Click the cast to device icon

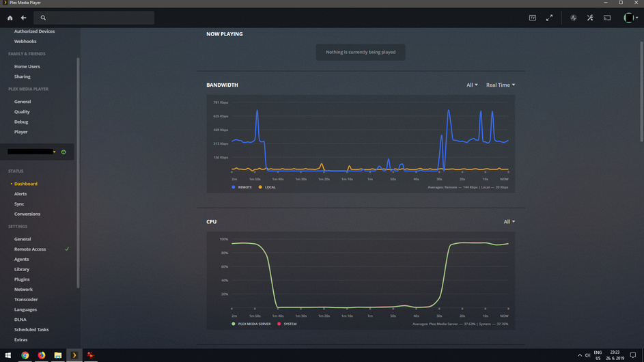(x=607, y=18)
